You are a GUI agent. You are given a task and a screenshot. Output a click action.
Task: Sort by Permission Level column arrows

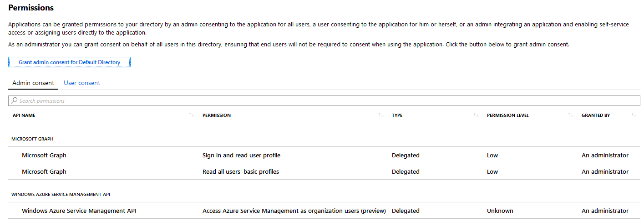pos(570,115)
